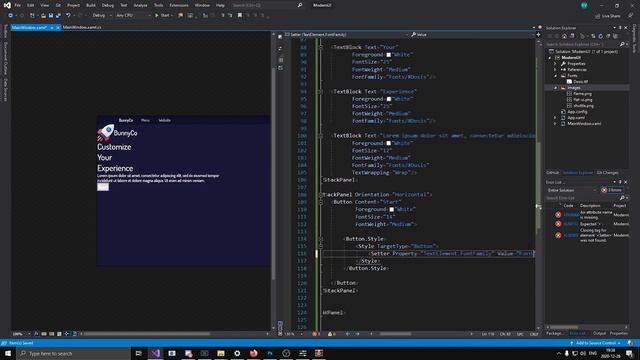640x360 pixels.
Task: Click the rocket logo in designer preview
Action: [105, 133]
